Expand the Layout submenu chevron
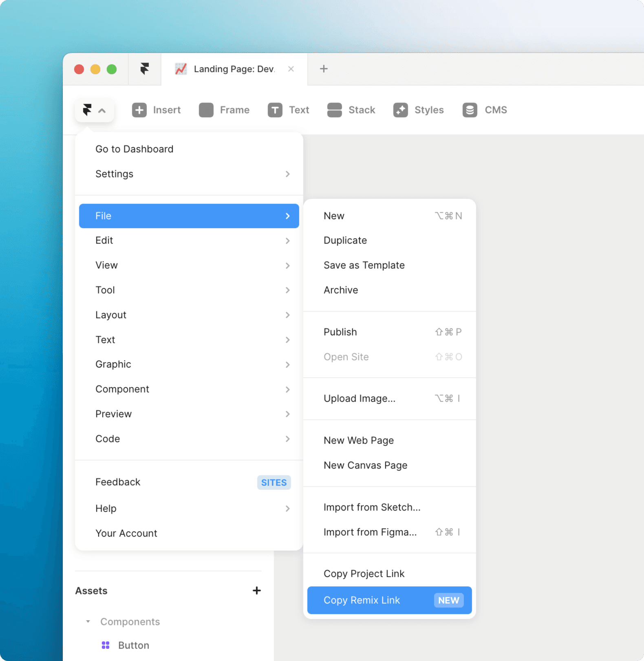The height and width of the screenshot is (661, 644). tap(288, 315)
